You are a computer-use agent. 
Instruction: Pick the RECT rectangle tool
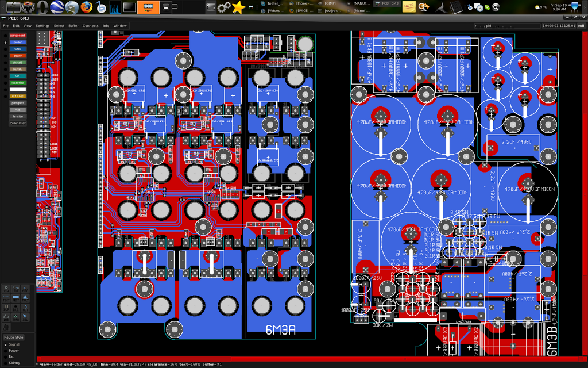tap(16, 298)
